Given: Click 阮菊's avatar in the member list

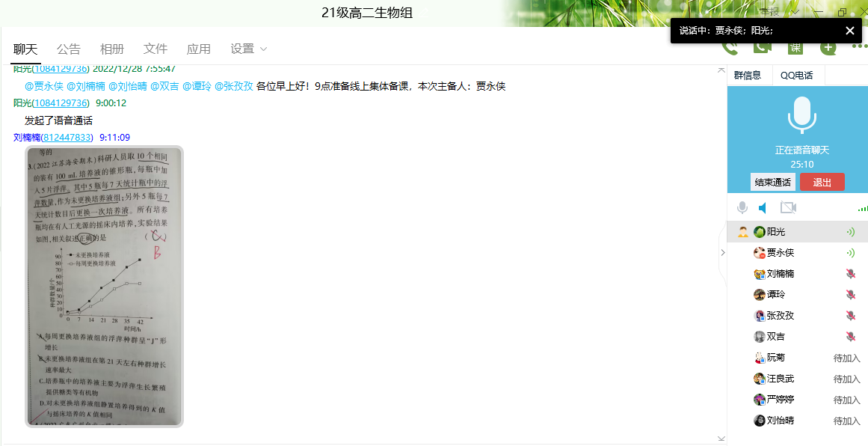Looking at the screenshot, I should pyautogui.click(x=760, y=358).
